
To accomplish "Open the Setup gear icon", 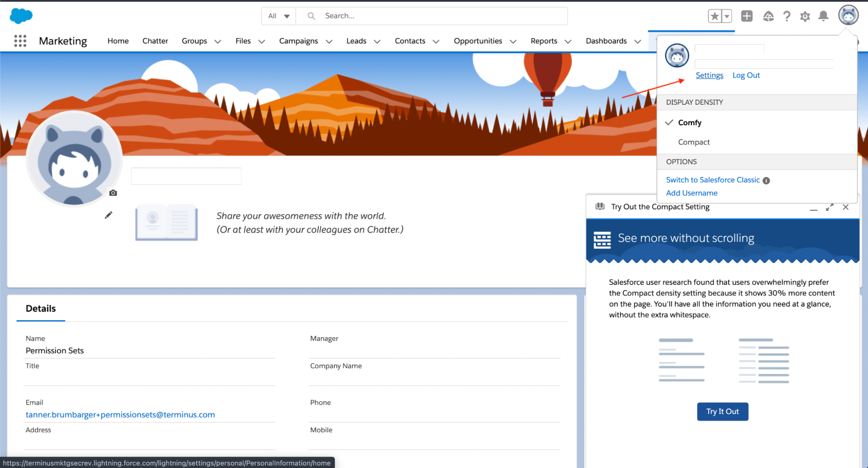I will (805, 17).
